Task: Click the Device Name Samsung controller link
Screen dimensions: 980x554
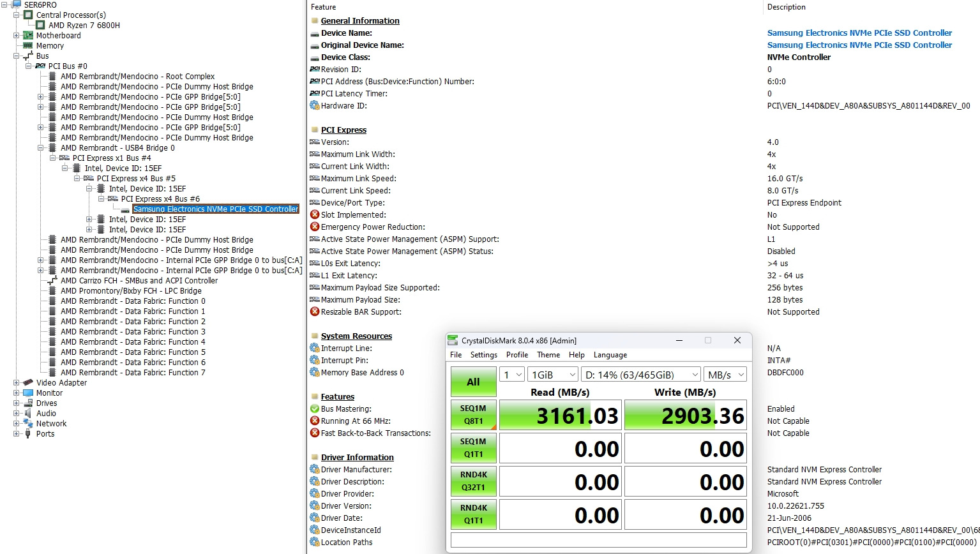Action: [859, 33]
